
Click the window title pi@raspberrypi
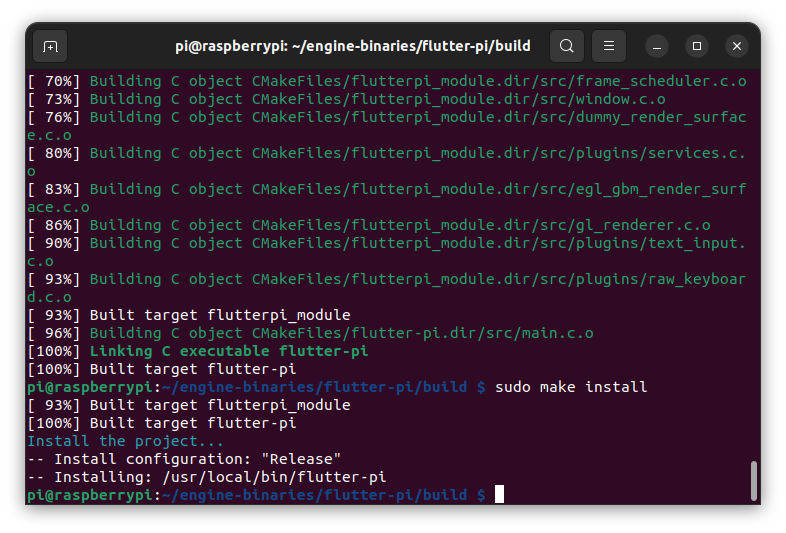point(352,46)
